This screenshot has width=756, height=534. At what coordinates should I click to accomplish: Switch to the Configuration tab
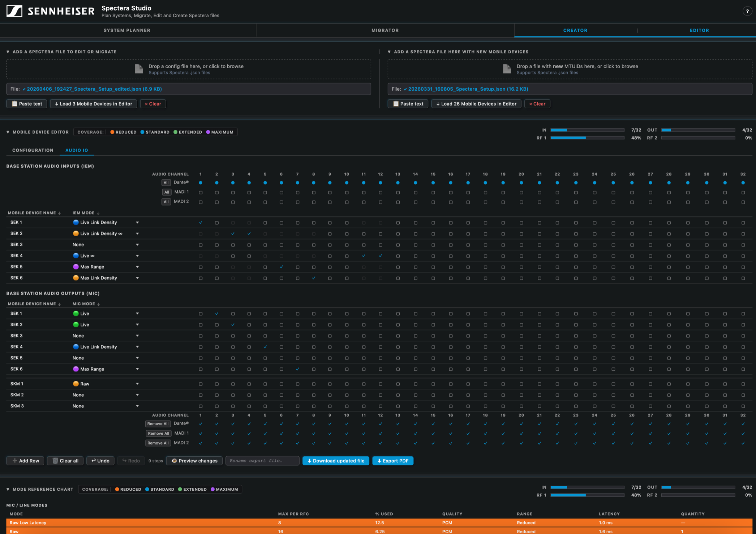coord(33,150)
